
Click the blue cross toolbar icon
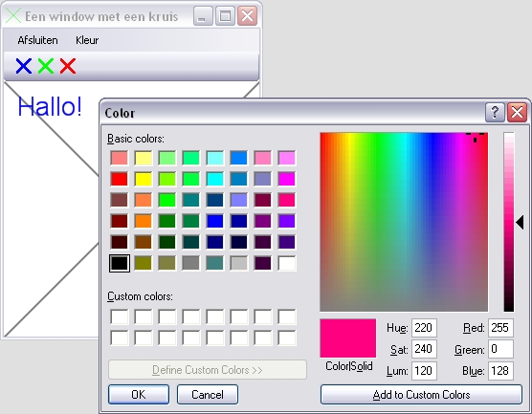pos(24,66)
